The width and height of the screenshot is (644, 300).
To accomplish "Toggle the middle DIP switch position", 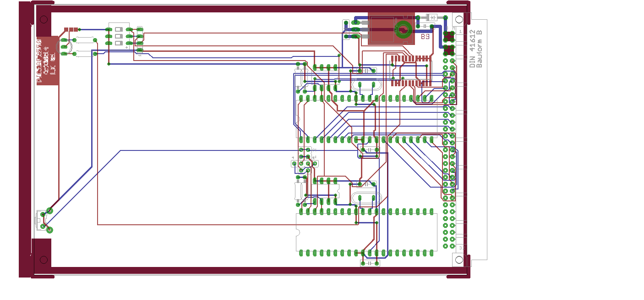I will tap(119, 36).
